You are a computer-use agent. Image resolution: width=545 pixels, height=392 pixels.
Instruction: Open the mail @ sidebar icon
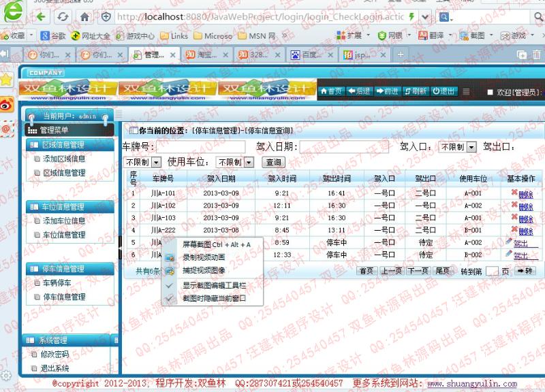(7, 129)
